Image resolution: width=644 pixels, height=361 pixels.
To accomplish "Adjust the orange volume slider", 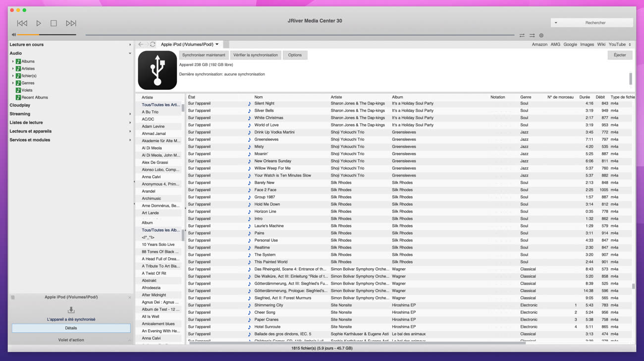I will coord(47,35).
